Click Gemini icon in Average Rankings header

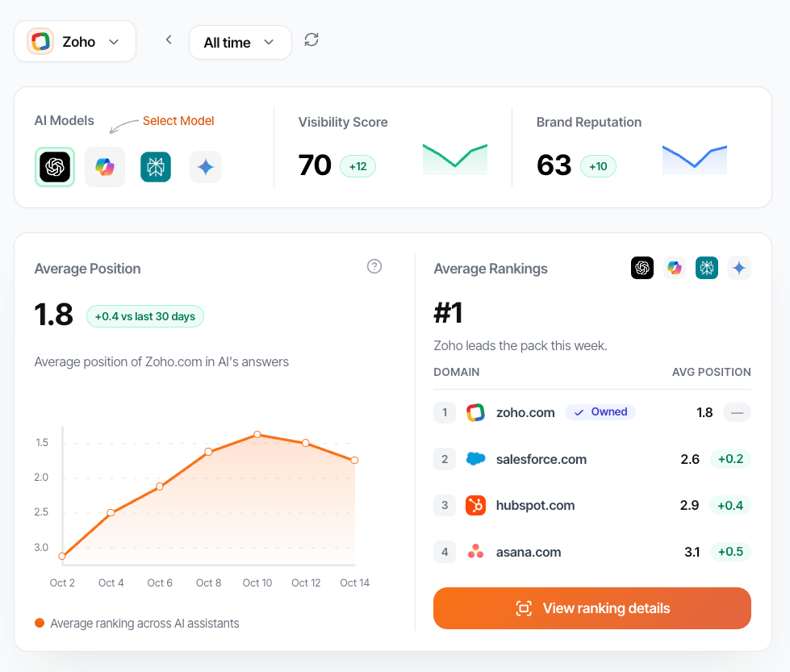pyautogui.click(x=739, y=268)
